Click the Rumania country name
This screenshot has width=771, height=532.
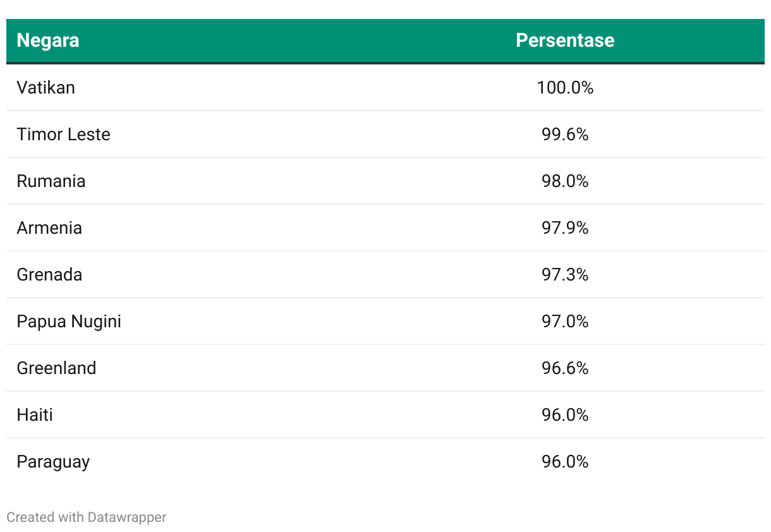pyautogui.click(x=51, y=181)
